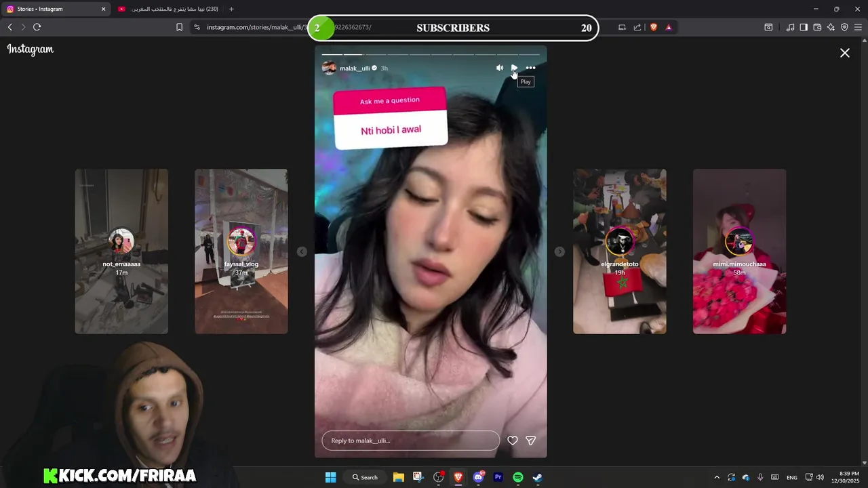
Task: Switch to the YouTube browser tab
Action: tap(168, 9)
